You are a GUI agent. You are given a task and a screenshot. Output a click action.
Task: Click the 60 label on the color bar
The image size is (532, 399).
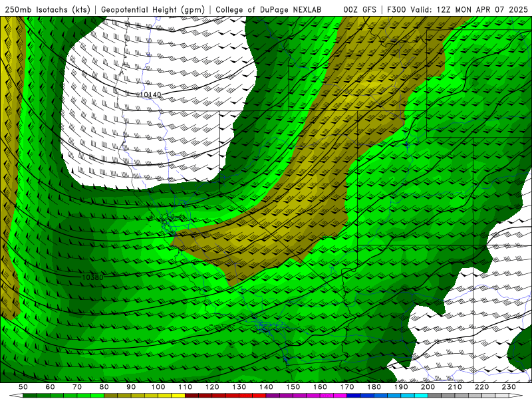(x=50, y=387)
